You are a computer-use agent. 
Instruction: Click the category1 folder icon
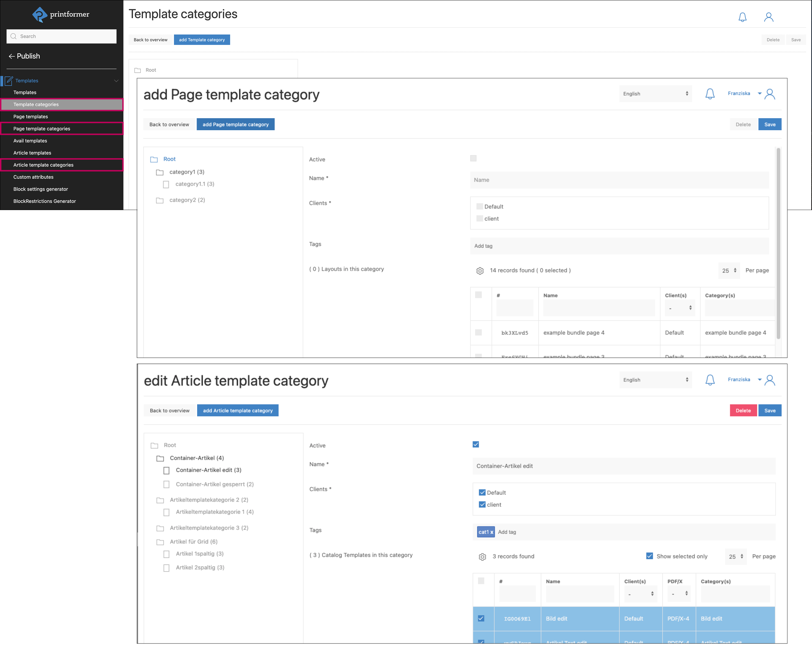coord(160,172)
